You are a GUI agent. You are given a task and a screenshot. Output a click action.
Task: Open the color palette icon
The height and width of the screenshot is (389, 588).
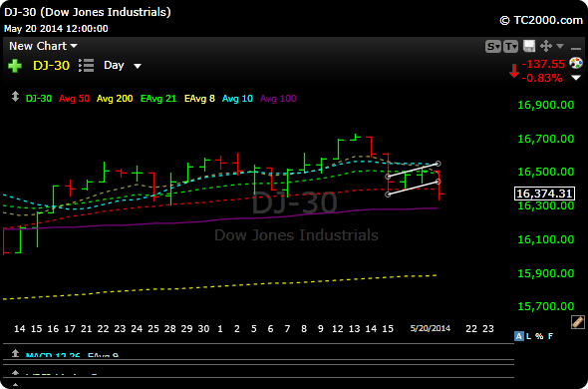coord(576,63)
